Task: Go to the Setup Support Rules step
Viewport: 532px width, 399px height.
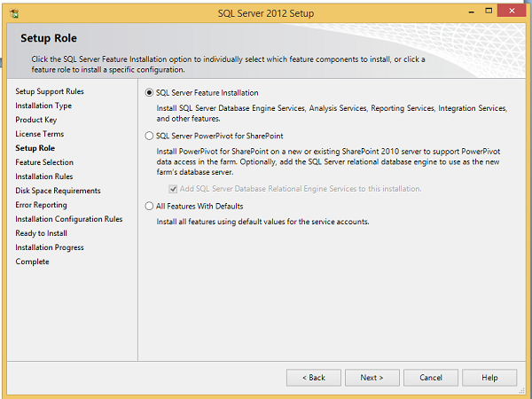Action: tap(50, 91)
